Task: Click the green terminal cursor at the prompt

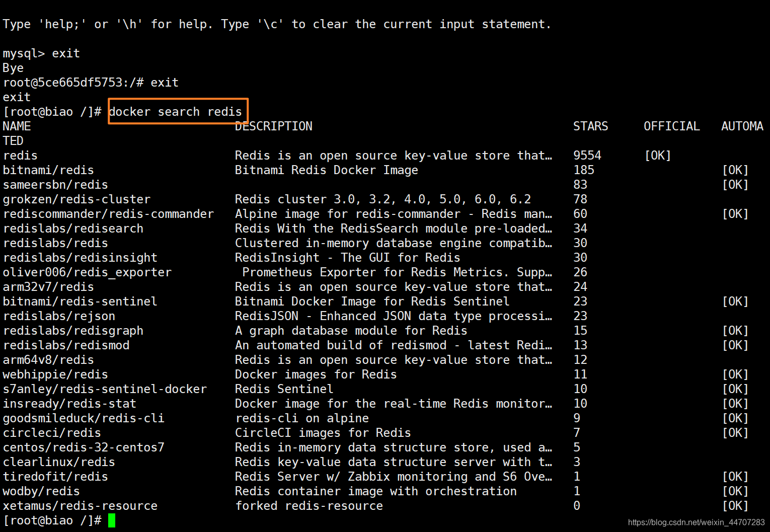Action: click(112, 520)
